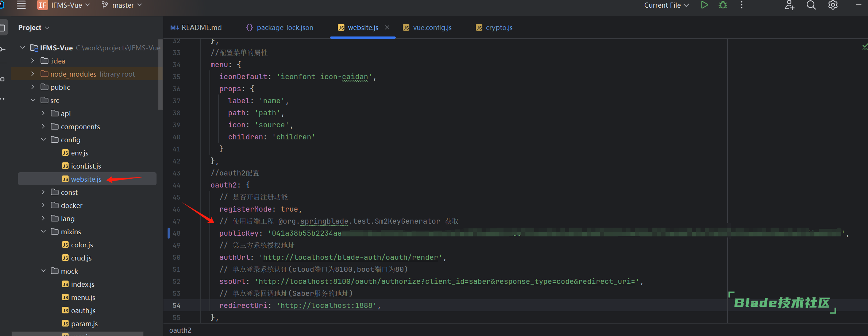Viewport: 868px width, 336px height.
Task: Click line number 54 in the gutter
Action: coord(177,305)
